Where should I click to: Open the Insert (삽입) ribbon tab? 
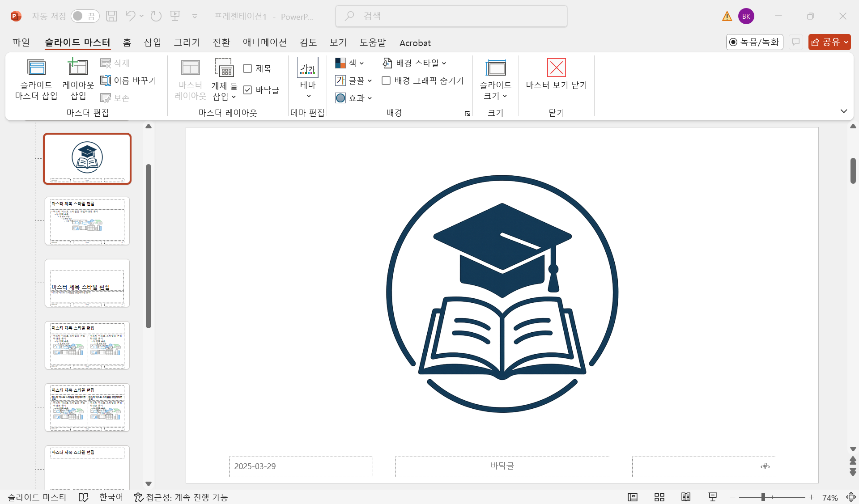152,42
